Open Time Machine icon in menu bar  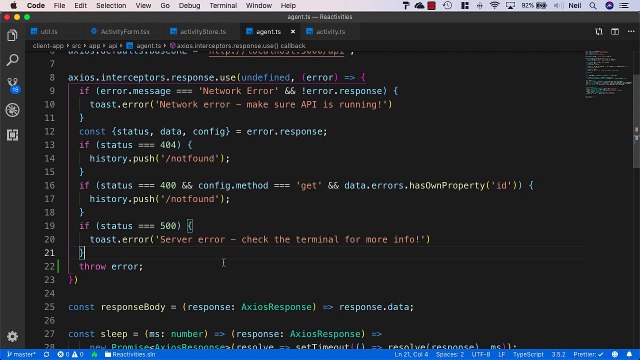pyautogui.click(x=447, y=5)
